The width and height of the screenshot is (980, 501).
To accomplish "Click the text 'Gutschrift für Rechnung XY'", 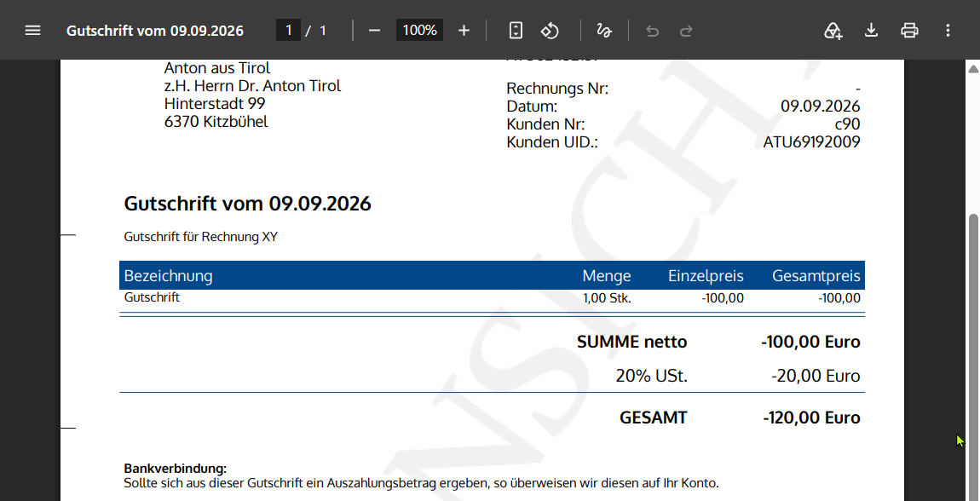I will click(x=200, y=238).
